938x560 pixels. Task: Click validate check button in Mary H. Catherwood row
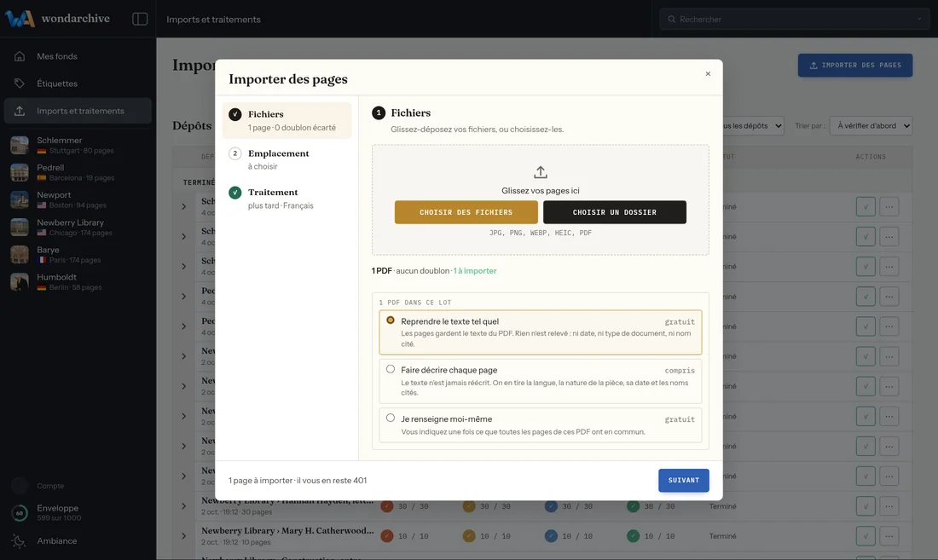866,536
